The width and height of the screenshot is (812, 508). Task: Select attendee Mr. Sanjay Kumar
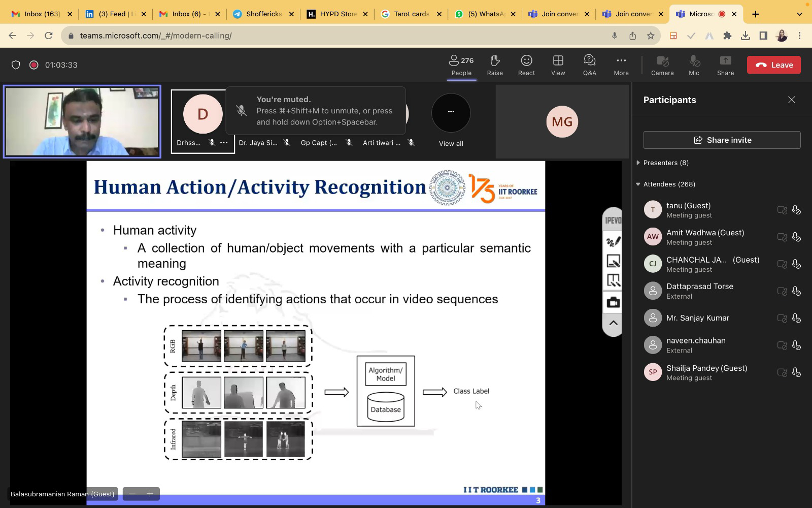tap(722, 318)
